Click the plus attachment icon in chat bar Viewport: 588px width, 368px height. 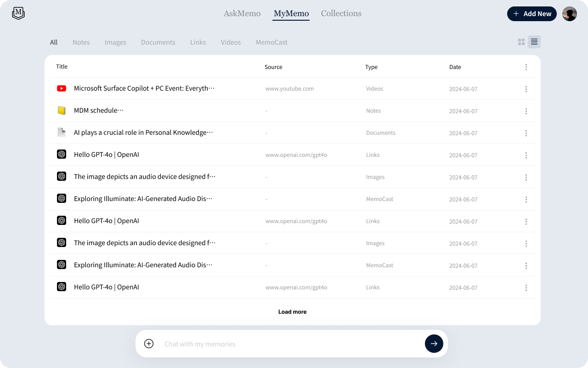[149, 344]
